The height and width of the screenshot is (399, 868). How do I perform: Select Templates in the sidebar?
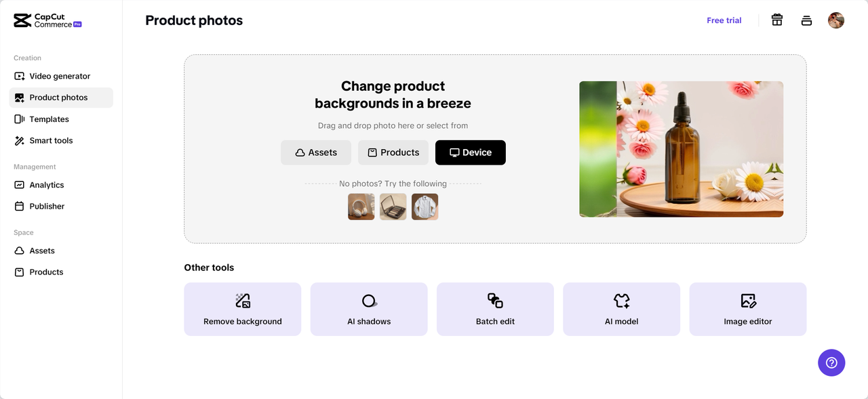(49, 119)
